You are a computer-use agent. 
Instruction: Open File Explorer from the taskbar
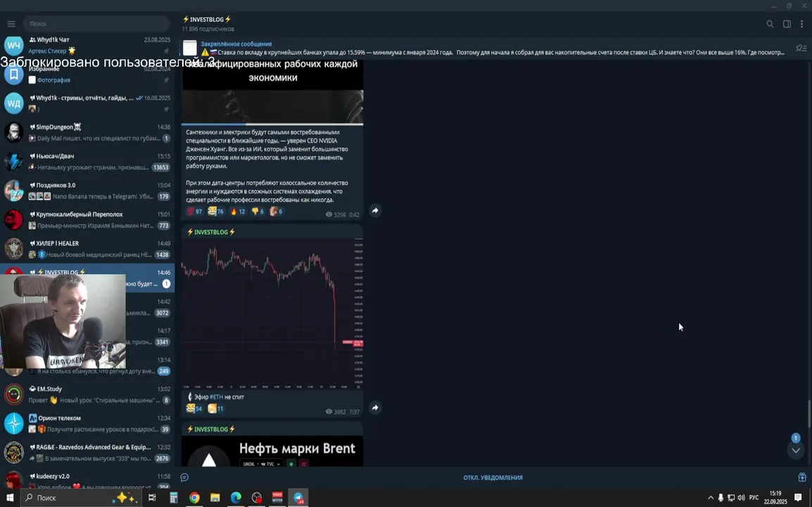[x=215, y=498]
